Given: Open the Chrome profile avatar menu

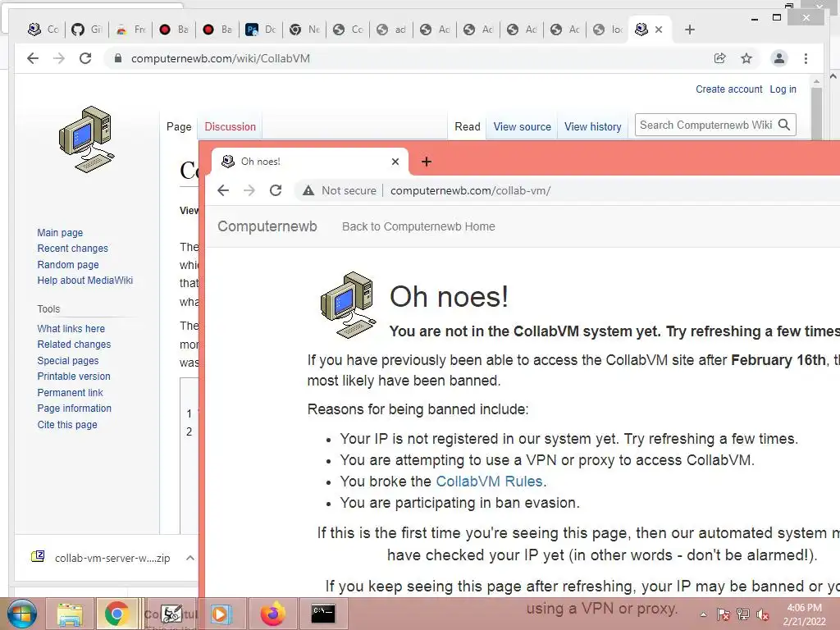Looking at the screenshot, I should 779,58.
